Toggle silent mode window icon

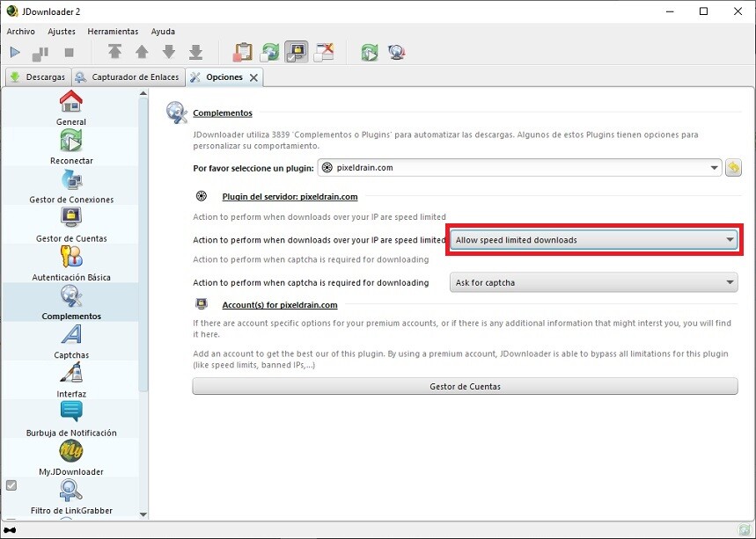click(x=324, y=52)
